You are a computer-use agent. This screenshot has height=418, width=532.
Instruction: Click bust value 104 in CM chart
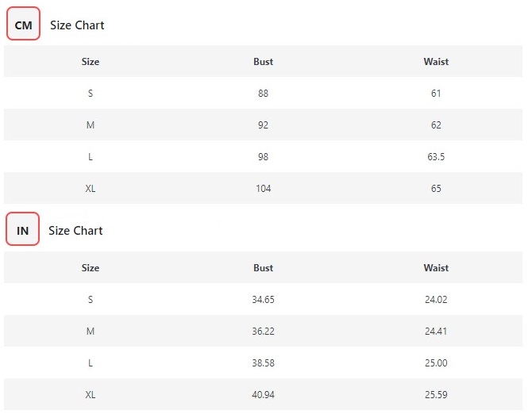(x=264, y=189)
